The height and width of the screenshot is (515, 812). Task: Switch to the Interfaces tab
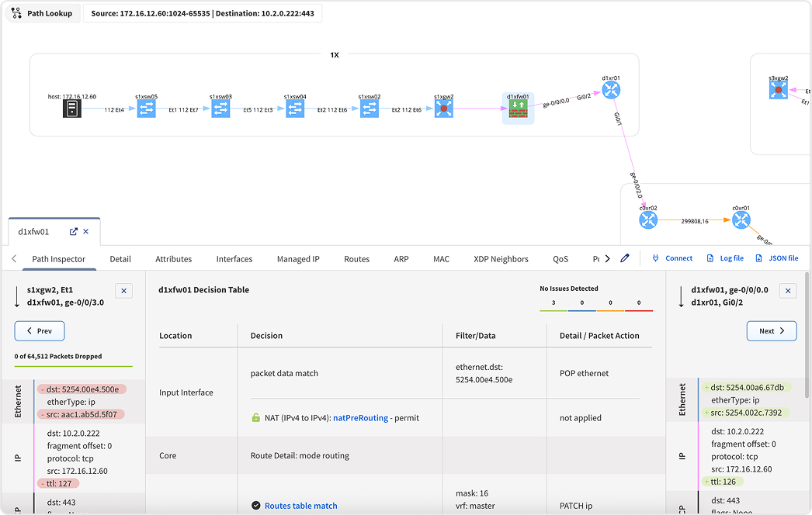click(x=234, y=259)
